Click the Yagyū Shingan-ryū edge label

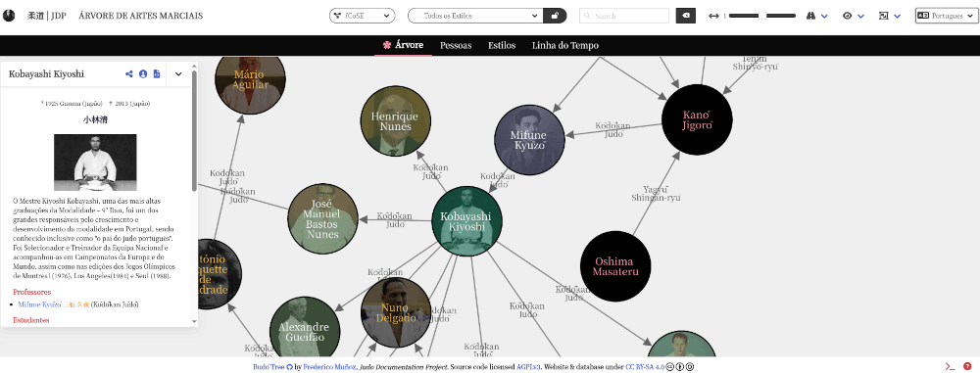tap(656, 194)
